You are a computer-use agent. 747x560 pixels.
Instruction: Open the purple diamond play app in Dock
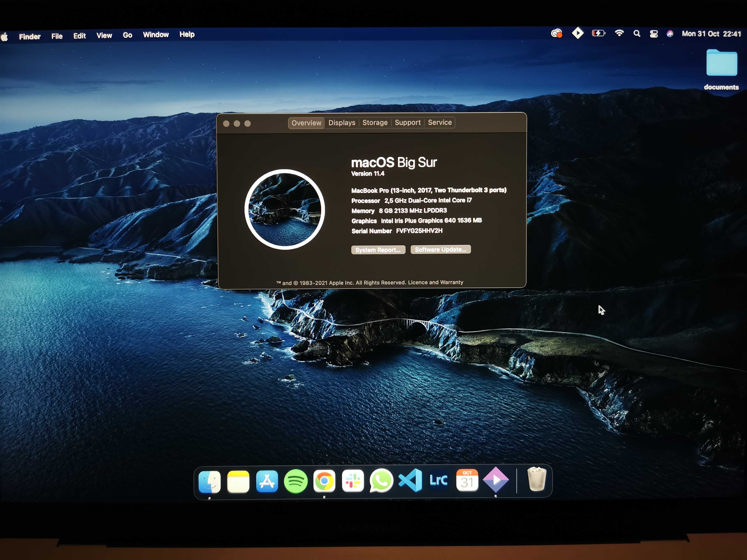[496, 480]
